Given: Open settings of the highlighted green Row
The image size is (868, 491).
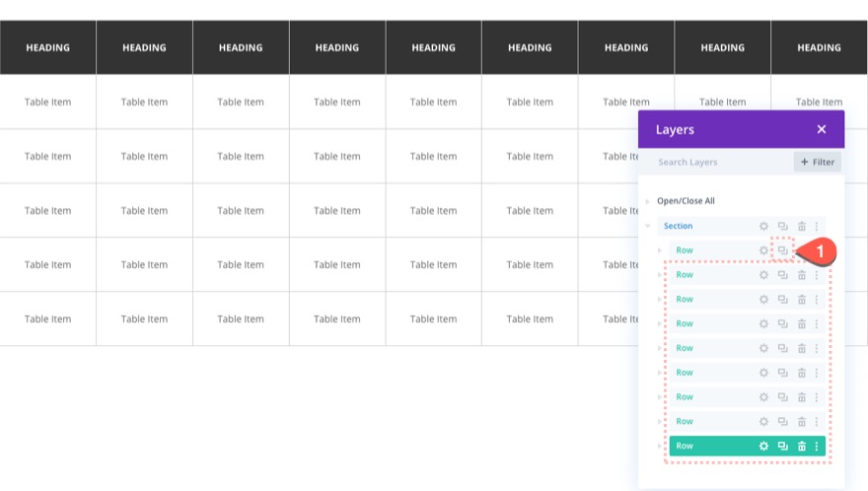Looking at the screenshot, I should click(x=763, y=447).
